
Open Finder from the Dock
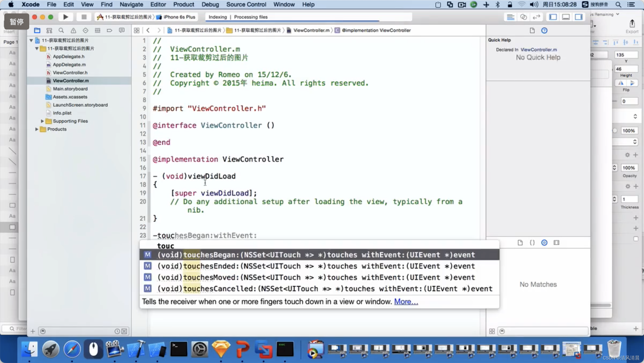pyautogui.click(x=29, y=349)
